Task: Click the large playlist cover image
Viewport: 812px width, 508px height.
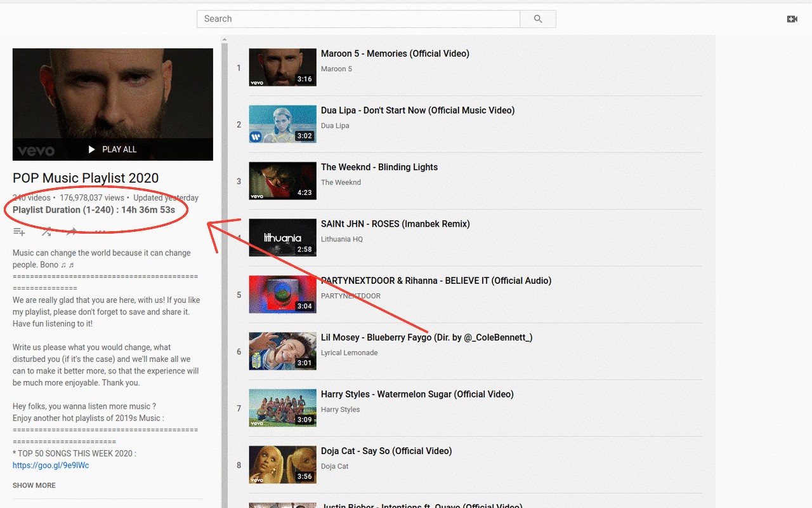Action: 113,104
